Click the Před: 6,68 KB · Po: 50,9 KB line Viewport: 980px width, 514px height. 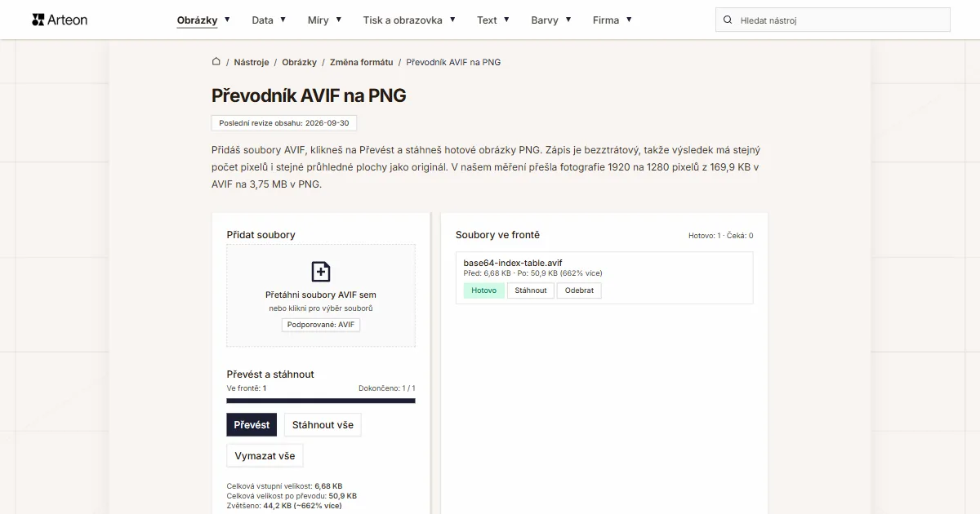tap(533, 273)
